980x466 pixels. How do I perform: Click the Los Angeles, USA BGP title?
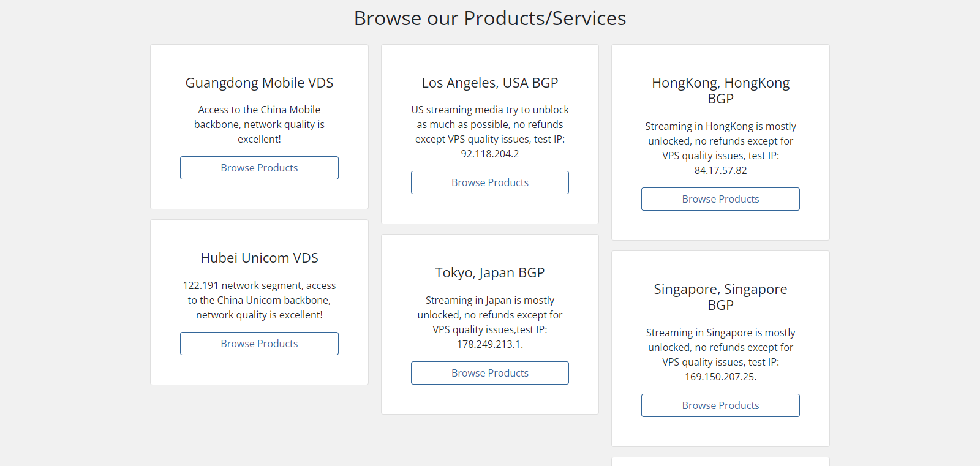click(490, 83)
